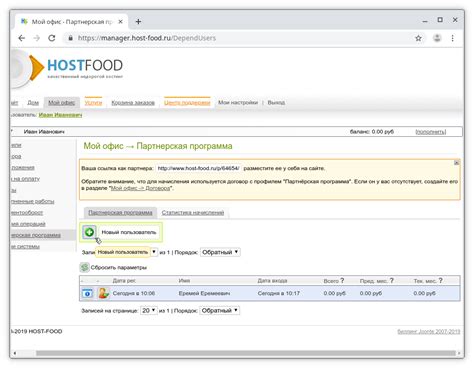Click the reset parameters icon
The height and width of the screenshot is (368, 474).
[85, 267]
